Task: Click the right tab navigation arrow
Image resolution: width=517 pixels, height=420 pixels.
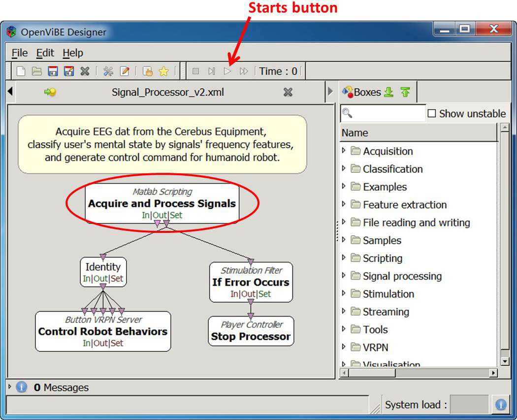Action: (330, 91)
